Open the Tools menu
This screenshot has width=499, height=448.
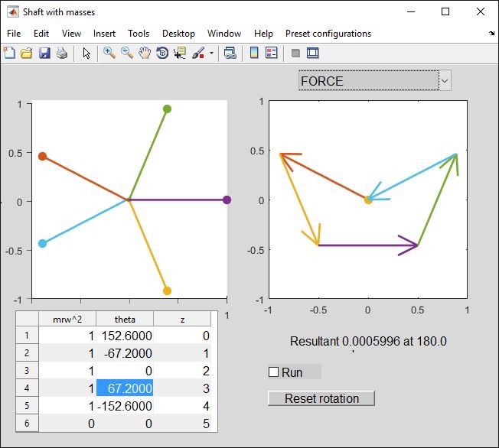tap(139, 34)
